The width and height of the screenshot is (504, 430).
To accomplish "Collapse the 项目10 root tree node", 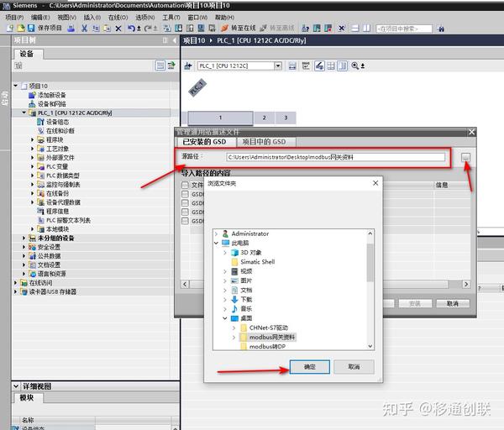I will pos(15,86).
